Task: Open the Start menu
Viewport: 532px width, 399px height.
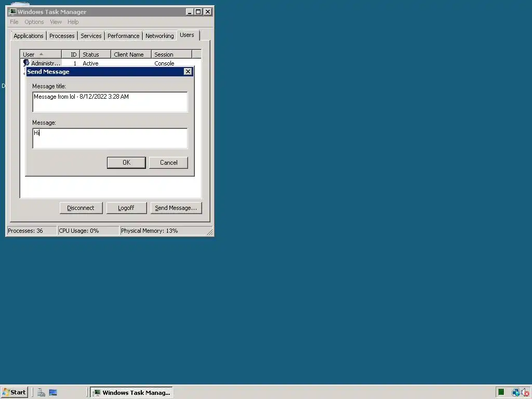Action: pyautogui.click(x=14, y=392)
